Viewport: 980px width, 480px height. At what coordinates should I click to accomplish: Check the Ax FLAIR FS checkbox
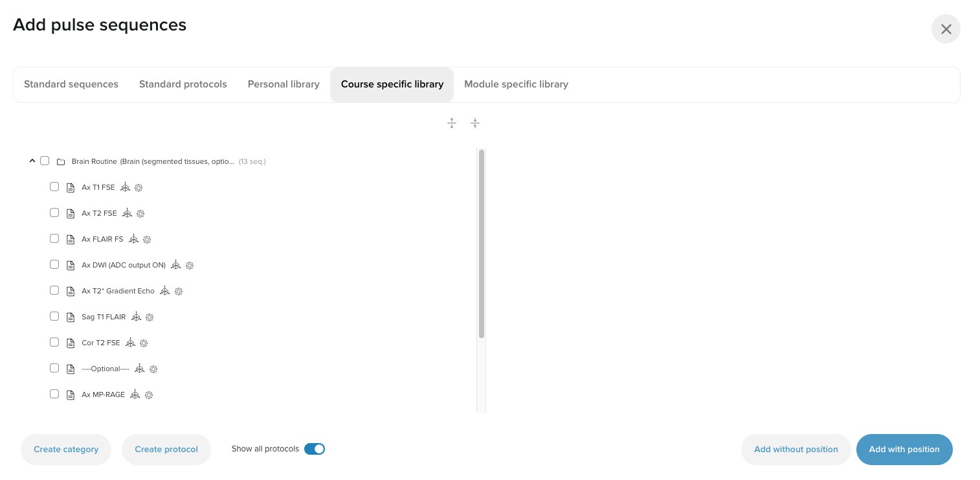(x=54, y=238)
